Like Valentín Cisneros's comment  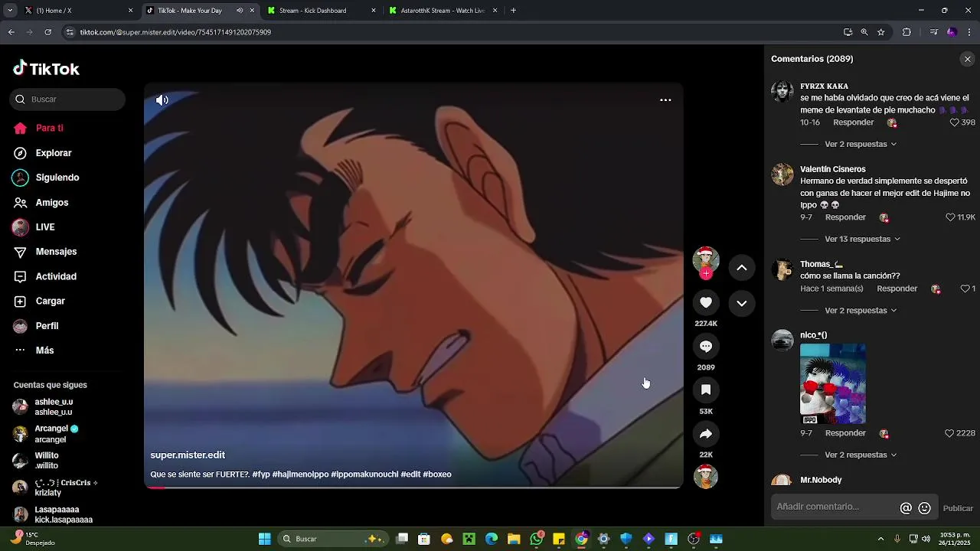pos(950,217)
